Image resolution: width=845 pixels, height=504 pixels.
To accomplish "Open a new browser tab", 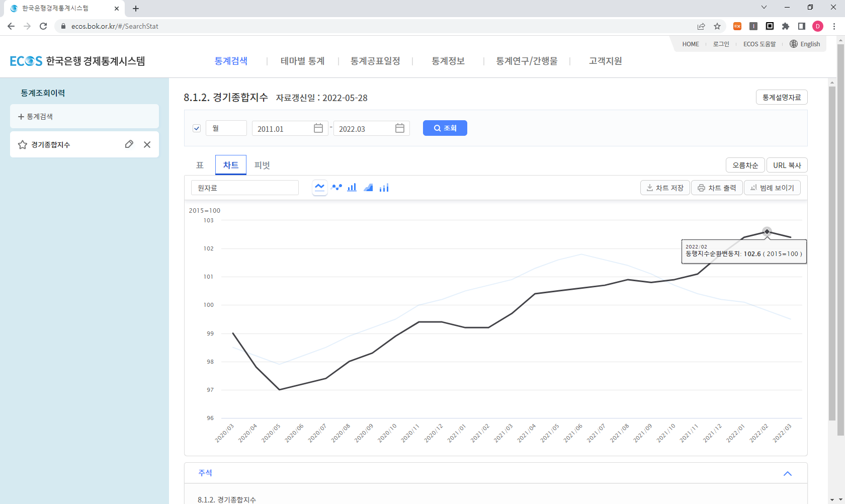I will click(136, 9).
